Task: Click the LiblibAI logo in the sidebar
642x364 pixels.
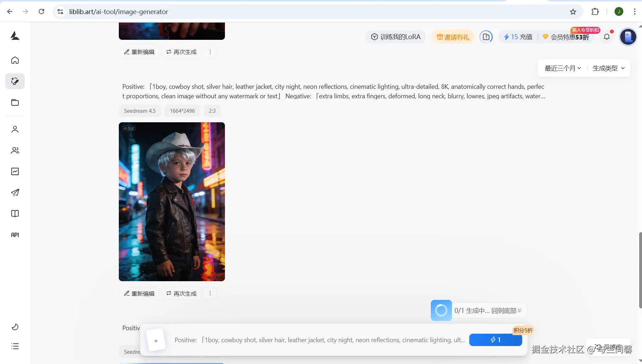Action: click(x=15, y=36)
